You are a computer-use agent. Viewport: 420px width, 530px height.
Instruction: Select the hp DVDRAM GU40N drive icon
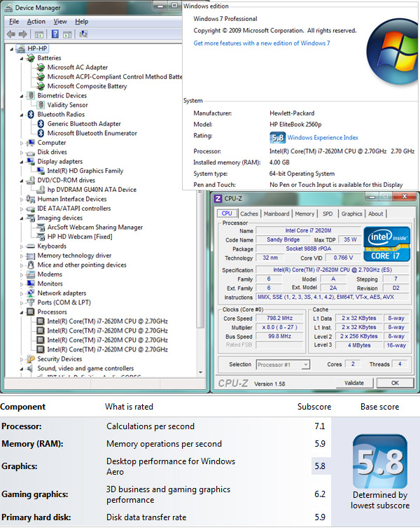[41, 190]
